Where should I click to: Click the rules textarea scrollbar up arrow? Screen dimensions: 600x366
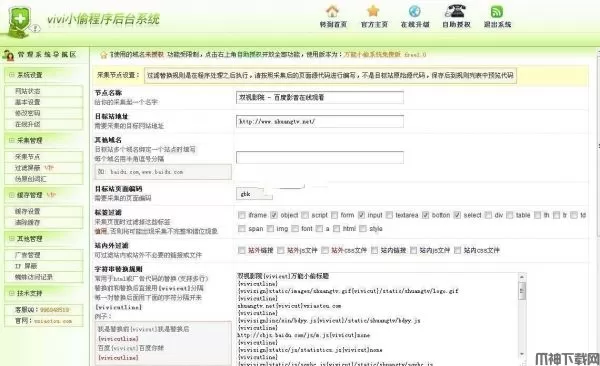point(522,276)
